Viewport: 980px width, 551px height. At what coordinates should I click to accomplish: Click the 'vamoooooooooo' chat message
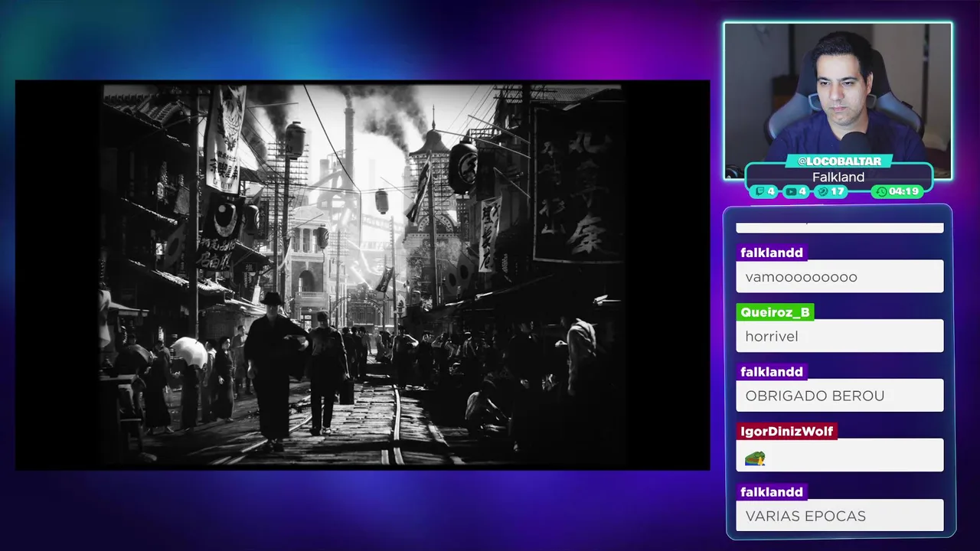tap(839, 276)
